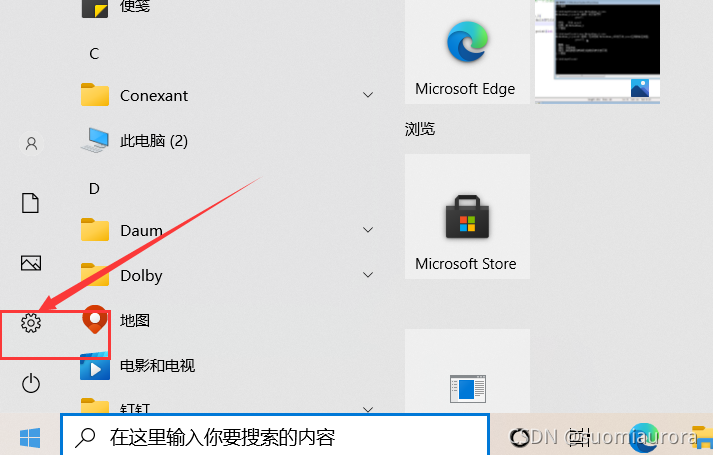This screenshot has width=713, height=455.
Task: Jump to letter D section header
Action: coord(94,189)
